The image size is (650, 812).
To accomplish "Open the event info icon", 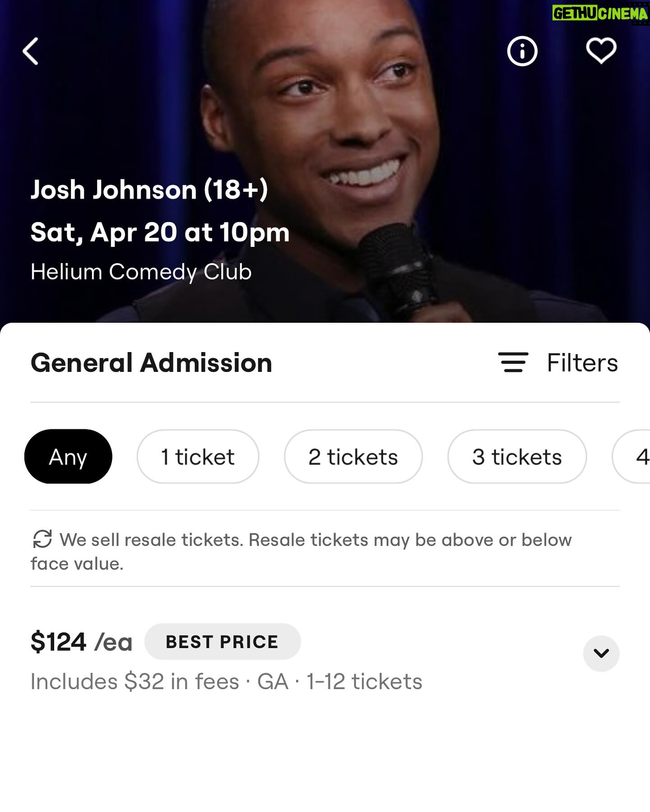I will [x=522, y=51].
